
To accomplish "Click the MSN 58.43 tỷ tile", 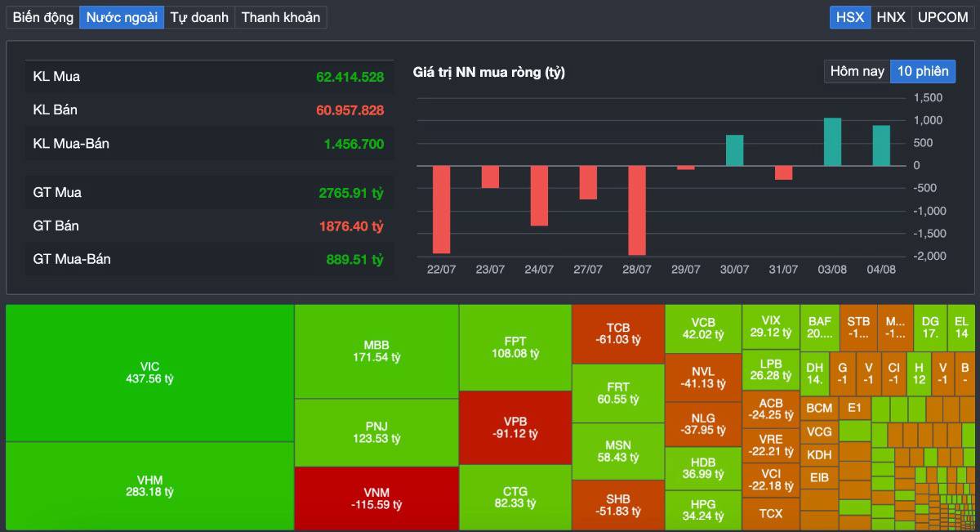I will pyautogui.click(x=618, y=451).
